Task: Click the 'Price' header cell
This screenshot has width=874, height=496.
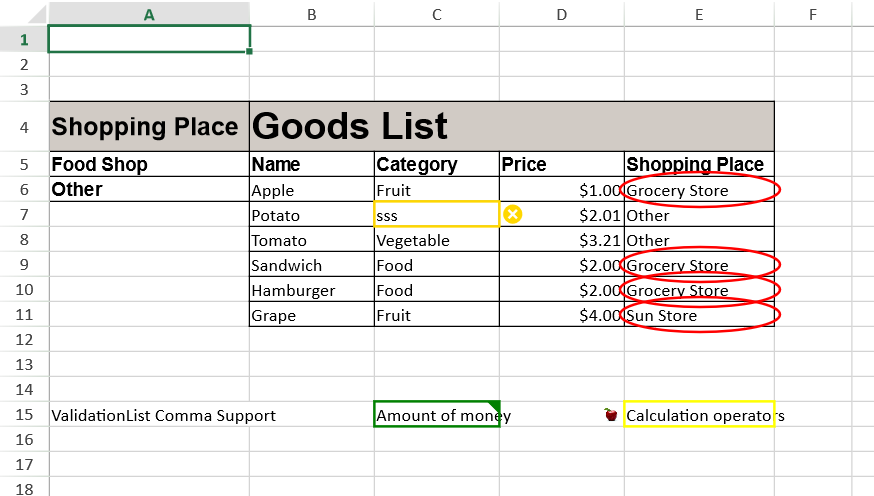Action: [x=561, y=164]
